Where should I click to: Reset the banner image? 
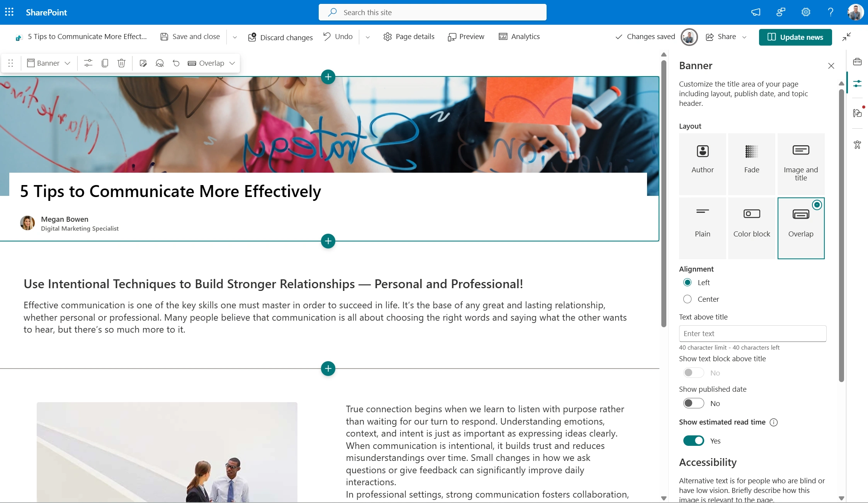point(160,63)
